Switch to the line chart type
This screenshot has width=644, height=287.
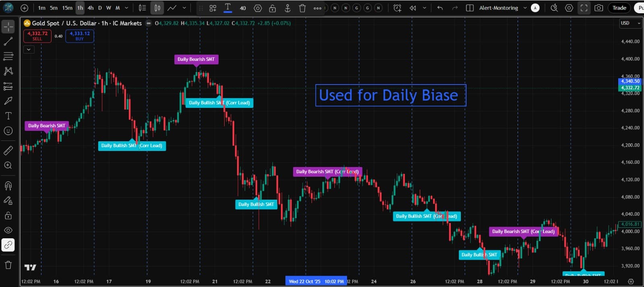pyautogui.click(x=172, y=8)
